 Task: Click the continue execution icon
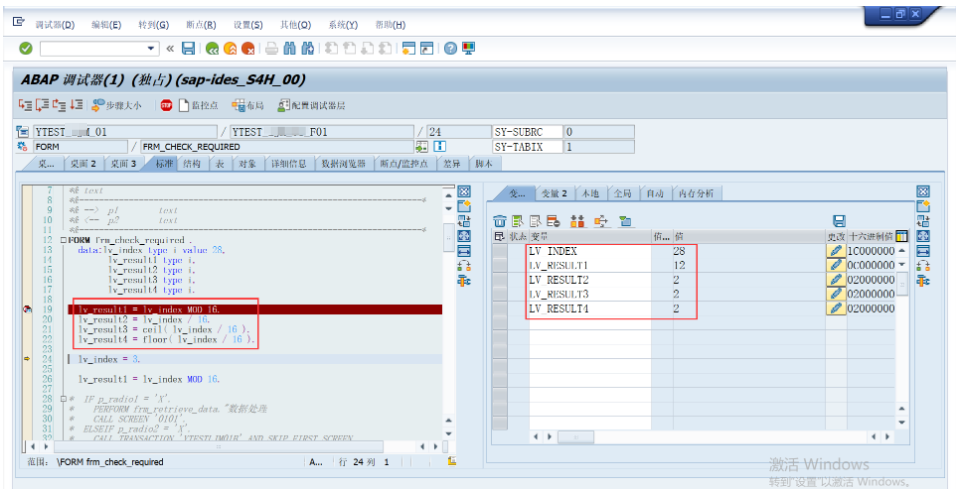click(x=76, y=105)
